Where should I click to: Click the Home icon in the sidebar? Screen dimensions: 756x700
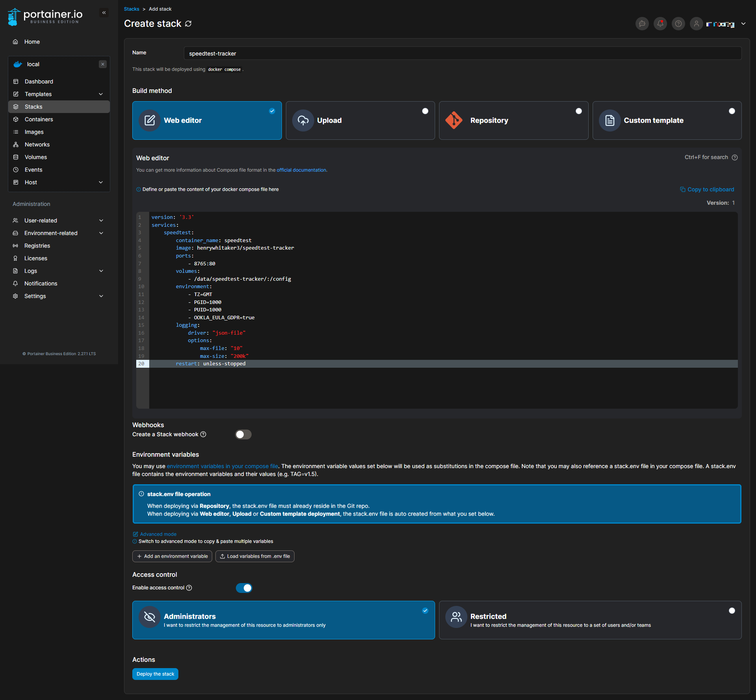[15, 42]
